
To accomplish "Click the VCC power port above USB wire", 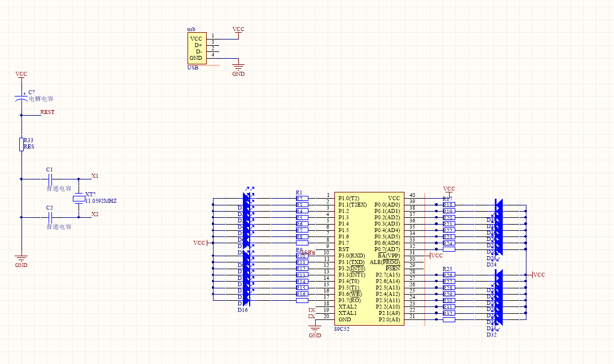I will click(x=238, y=31).
